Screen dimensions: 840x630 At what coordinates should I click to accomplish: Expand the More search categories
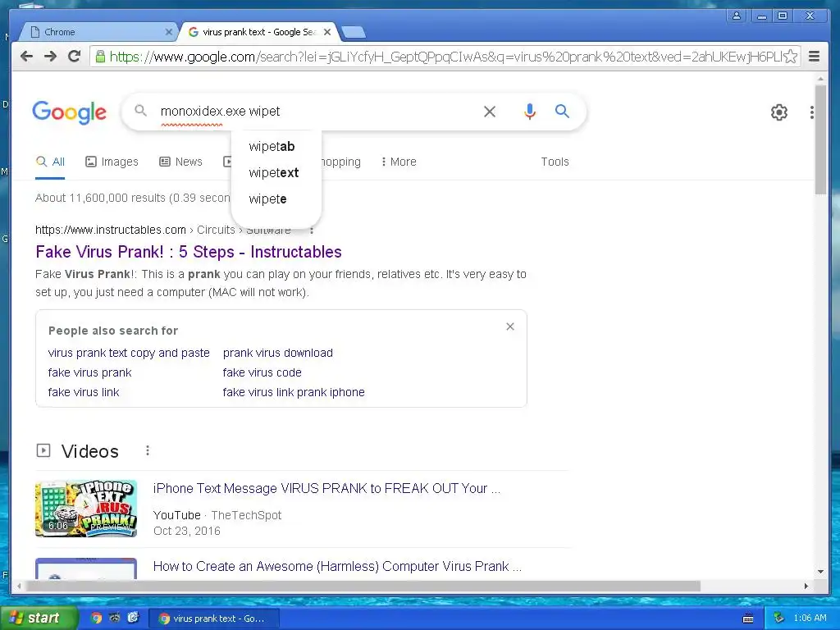(399, 162)
